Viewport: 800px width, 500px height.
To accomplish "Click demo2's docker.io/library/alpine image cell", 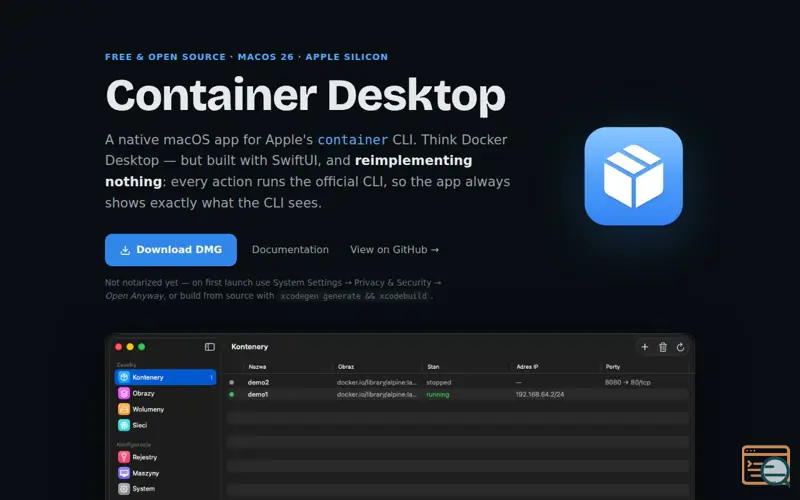I will (377, 382).
